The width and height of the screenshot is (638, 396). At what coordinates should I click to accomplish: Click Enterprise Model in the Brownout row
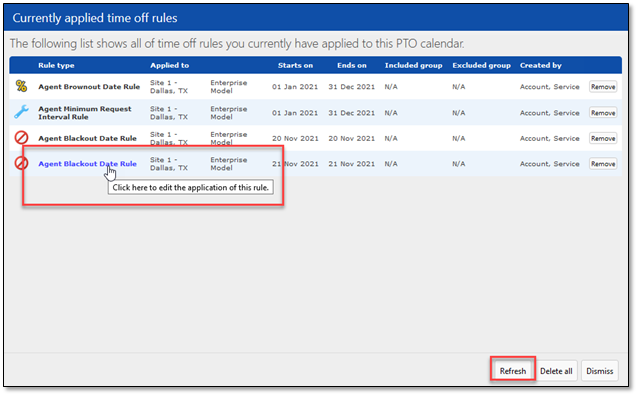pyautogui.click(x=229, y=87)
